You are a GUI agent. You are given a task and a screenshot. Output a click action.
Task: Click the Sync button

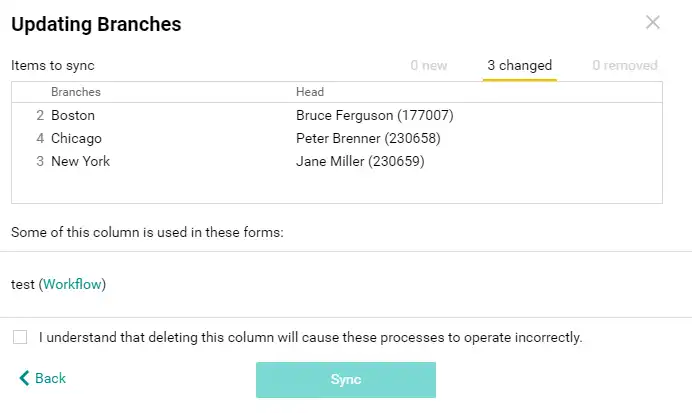coord(346,380)
